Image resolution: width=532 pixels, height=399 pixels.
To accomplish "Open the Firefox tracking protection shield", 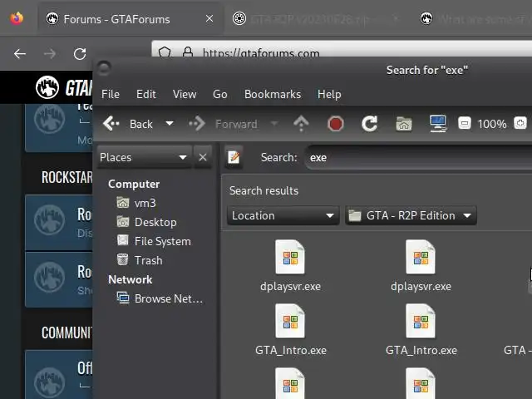I will pyautogui.click(x=165, y=52).
